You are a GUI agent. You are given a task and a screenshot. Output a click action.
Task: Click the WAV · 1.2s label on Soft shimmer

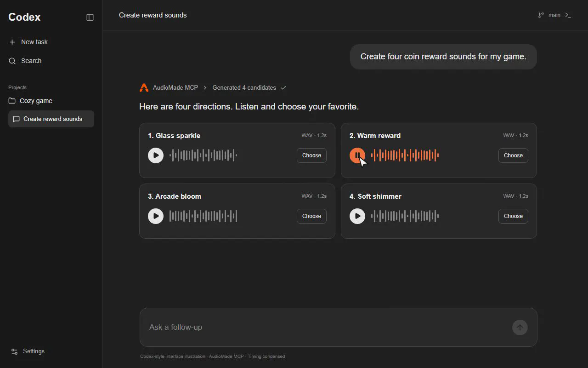pyautogui.click(x=515, y=196)
